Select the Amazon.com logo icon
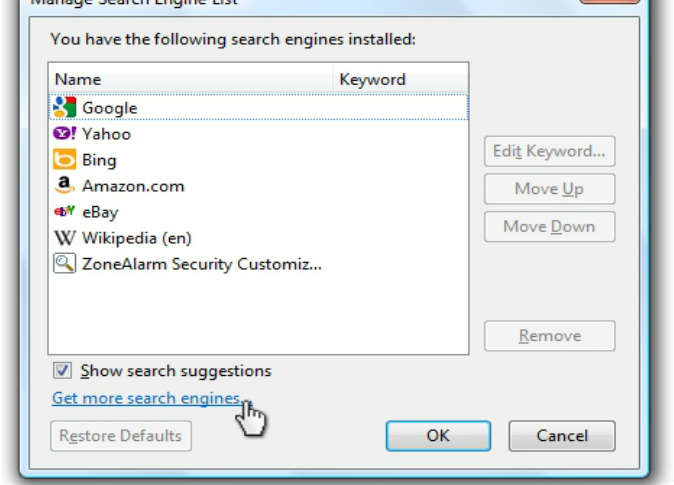The width and height of the screenshot is (674, 485). (x=64, y=185)
